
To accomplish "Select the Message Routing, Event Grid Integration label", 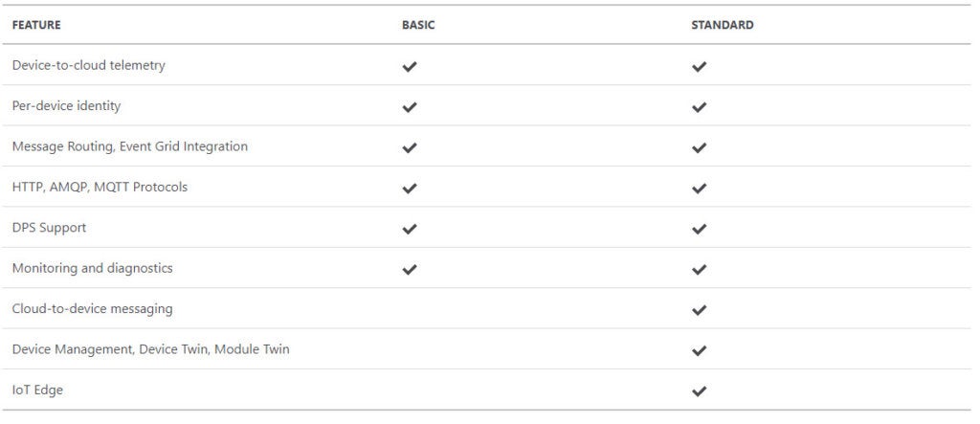I will tap(130, 146).
